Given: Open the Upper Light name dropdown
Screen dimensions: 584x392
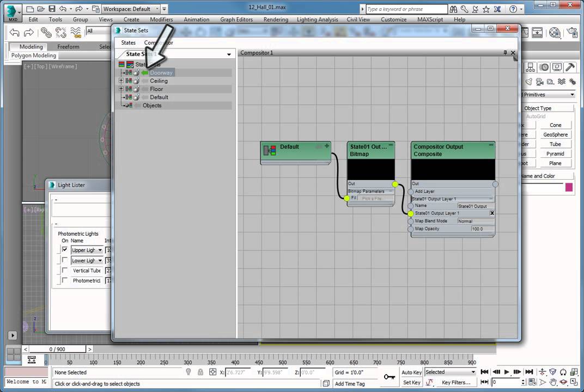Looking at the screenshot, I should click(x=100, y=250).
